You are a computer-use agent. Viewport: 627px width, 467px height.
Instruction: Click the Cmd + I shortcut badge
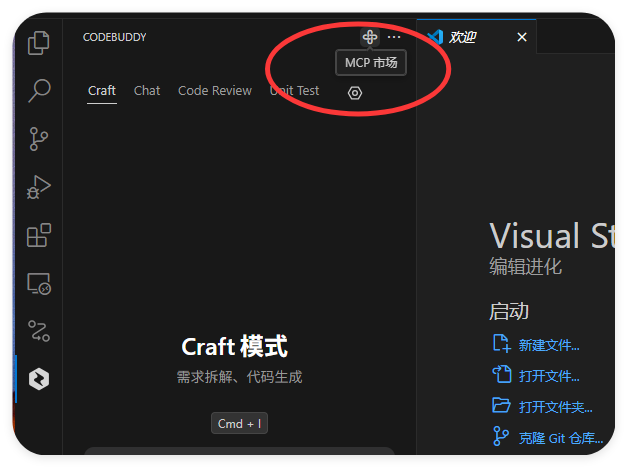[239, 423]
